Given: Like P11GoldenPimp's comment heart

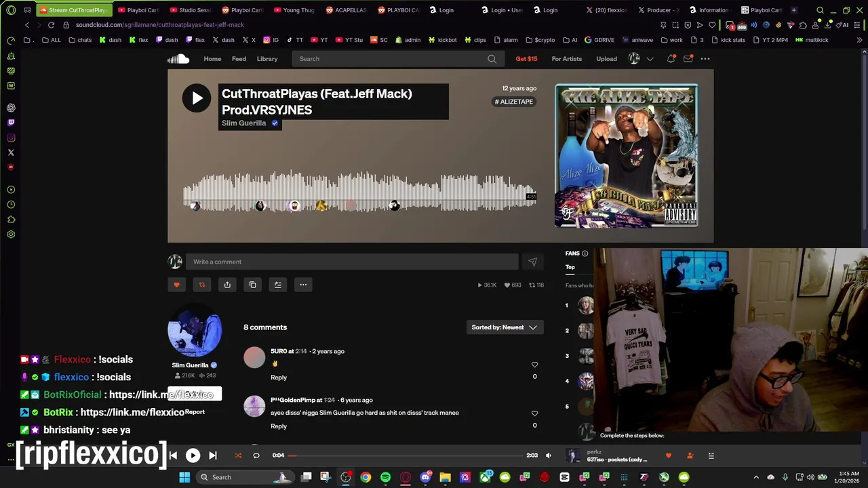Looking at the screenshot, I should click(x=534, y=413).
